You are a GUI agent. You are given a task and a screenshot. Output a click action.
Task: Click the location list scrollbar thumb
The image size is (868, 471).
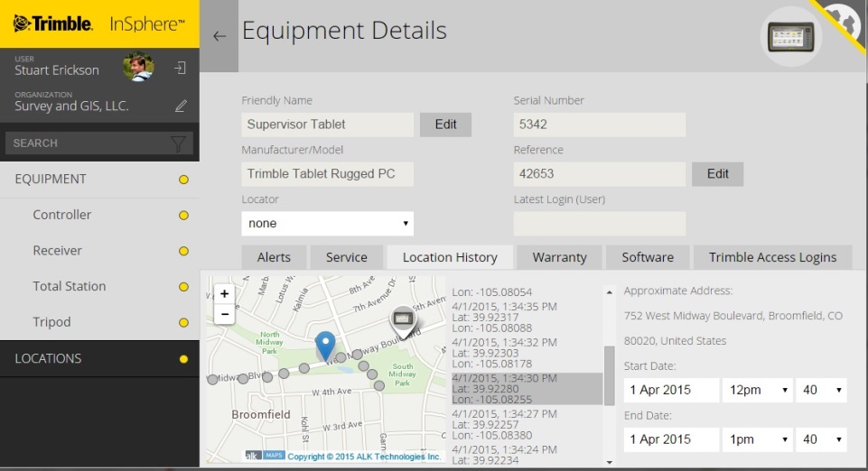point(610,376)
